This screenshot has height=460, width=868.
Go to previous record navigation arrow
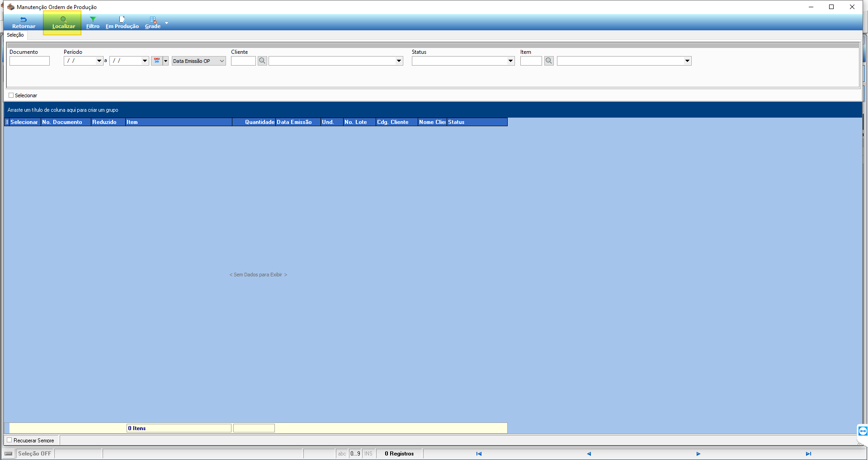click(x=589, y=454)
